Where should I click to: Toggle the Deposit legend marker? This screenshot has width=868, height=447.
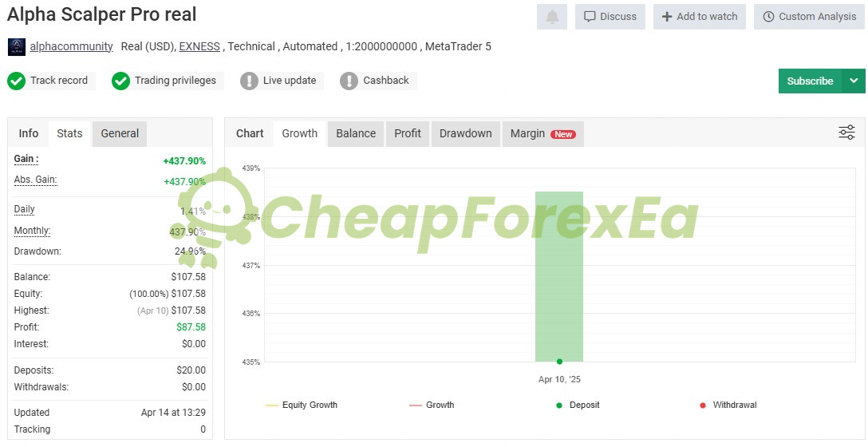click(578, 405)
